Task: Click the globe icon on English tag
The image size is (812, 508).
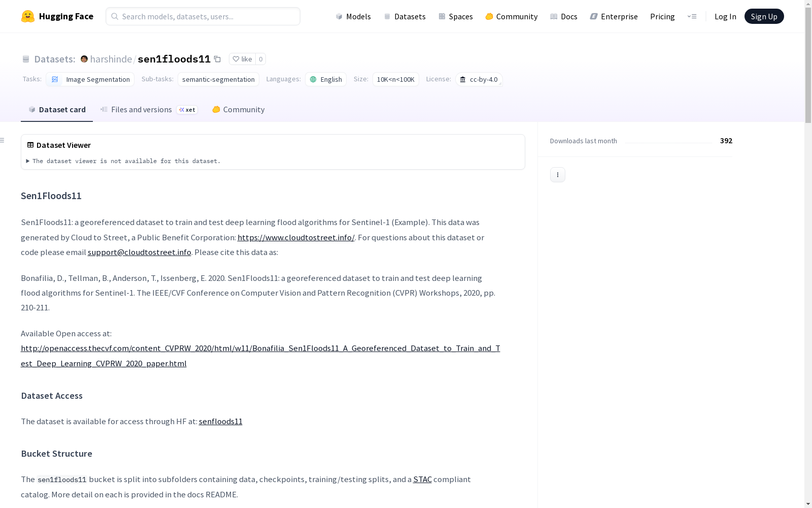Action: [x=313, y=79]
